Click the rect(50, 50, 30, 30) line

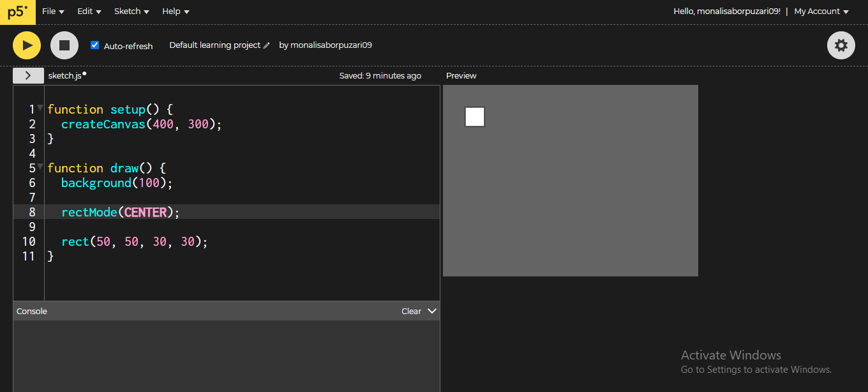(x=135, y=241)
